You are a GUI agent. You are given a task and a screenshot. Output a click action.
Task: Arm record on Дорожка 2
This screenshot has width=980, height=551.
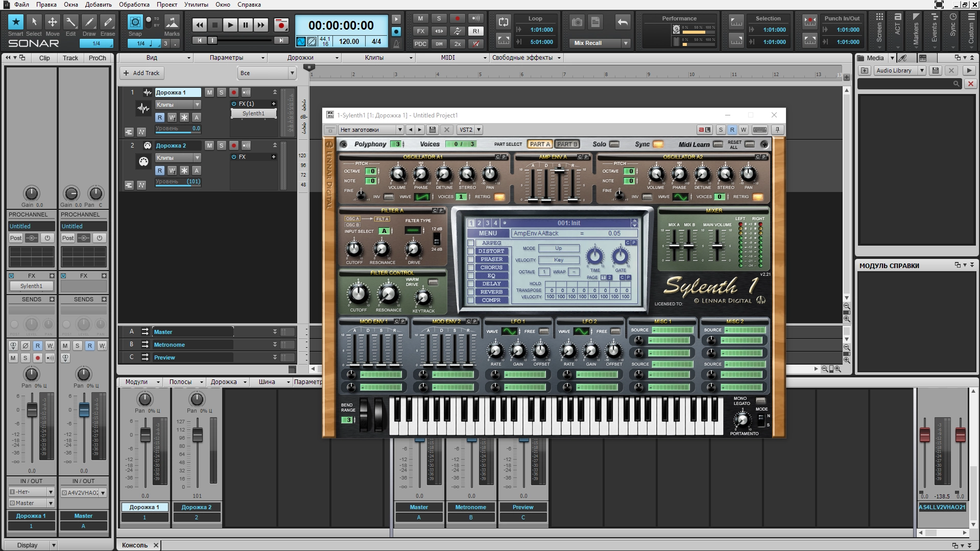[x=234, y=146]
